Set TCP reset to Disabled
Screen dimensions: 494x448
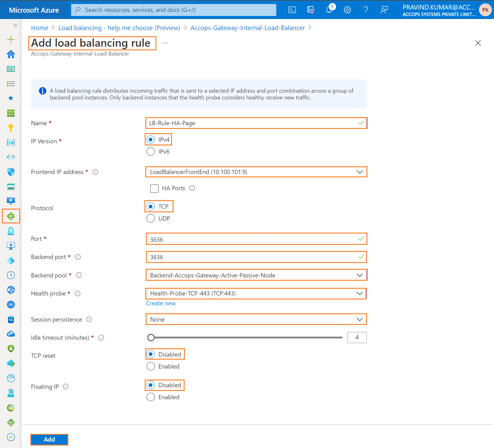coord(151,354)
